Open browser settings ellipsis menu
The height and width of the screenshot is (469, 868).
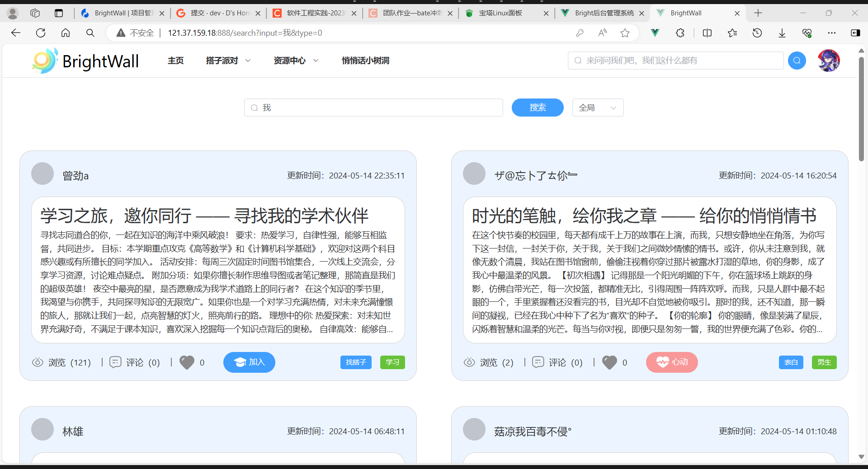tap(832, 33)
